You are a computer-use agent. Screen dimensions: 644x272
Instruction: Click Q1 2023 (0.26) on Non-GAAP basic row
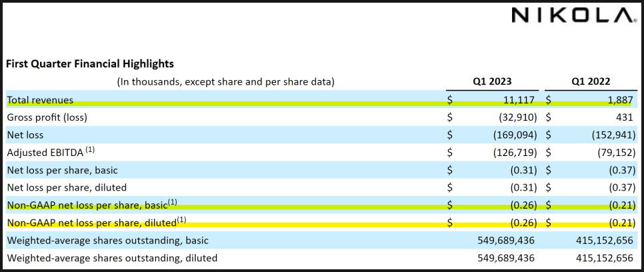pyautogui.click(x=522, y=205)
